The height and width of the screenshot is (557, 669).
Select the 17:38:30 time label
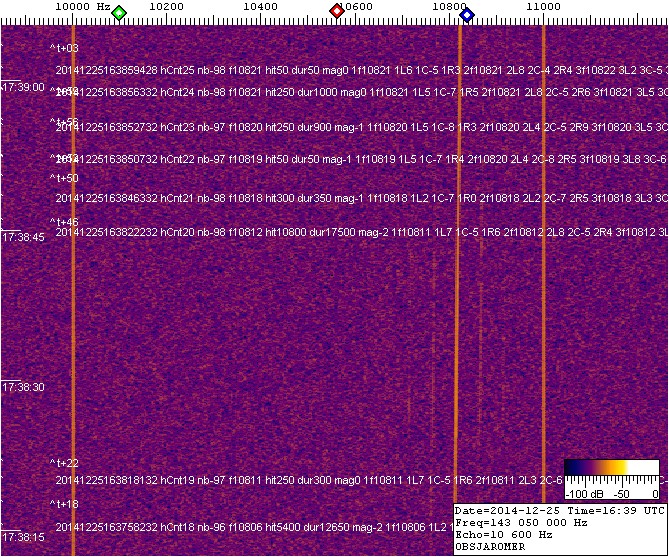click(23, 387)
